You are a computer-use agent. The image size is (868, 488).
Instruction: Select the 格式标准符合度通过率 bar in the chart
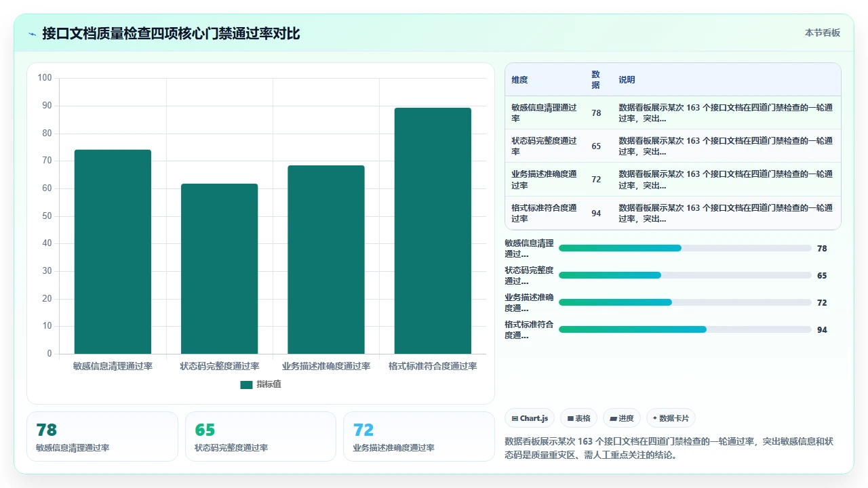[433, 230]
